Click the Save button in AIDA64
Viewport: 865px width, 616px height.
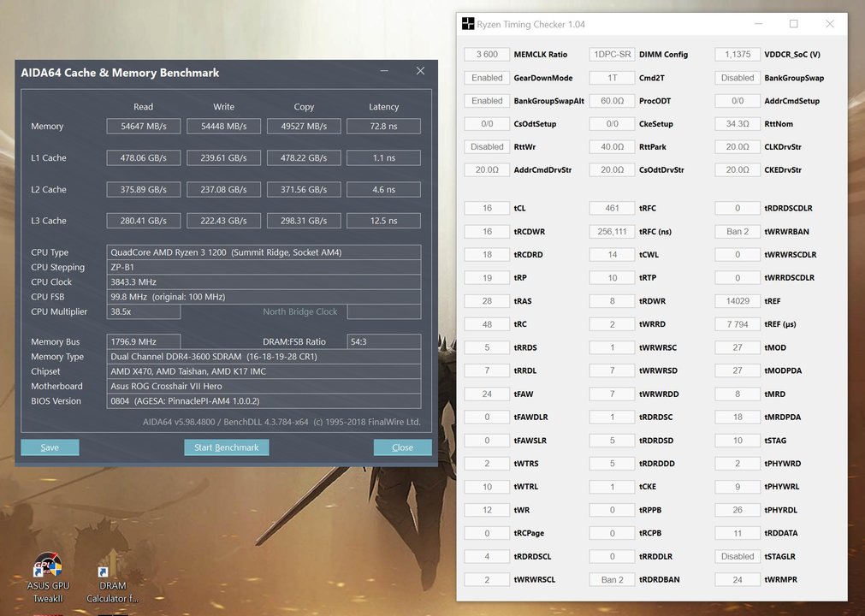point(50,447)
